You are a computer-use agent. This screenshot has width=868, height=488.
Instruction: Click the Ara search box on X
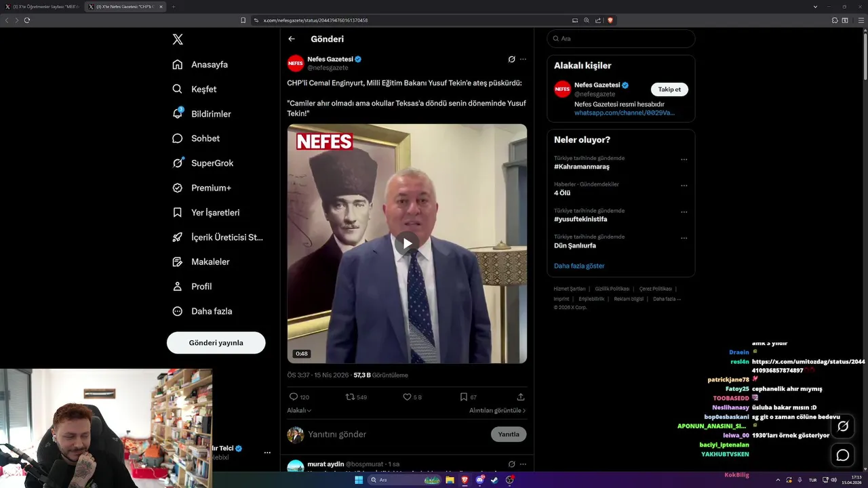620,39
